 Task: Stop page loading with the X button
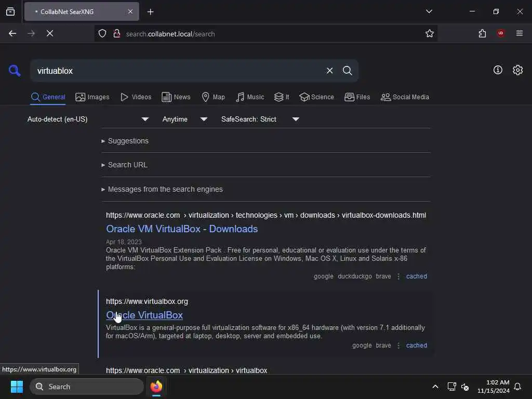pyautogui.click(x=50, y=33)
